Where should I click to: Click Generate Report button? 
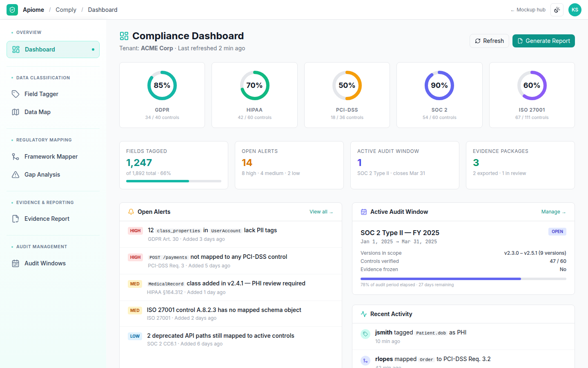point(543,41)
